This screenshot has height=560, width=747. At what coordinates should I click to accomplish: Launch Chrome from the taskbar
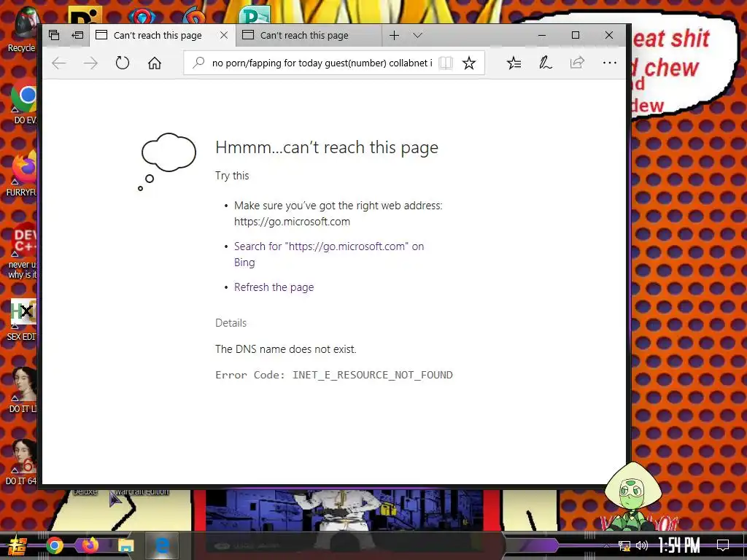click(x=55, y=545)
